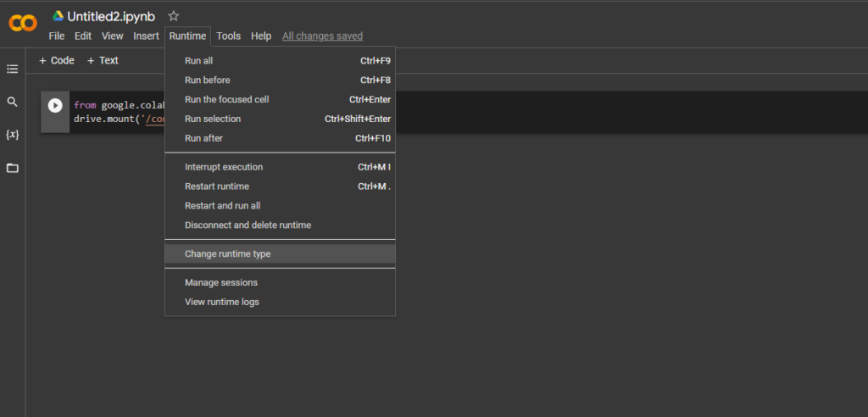Click the Colab logo icon

pyautogui.click(x=23, y=23)
